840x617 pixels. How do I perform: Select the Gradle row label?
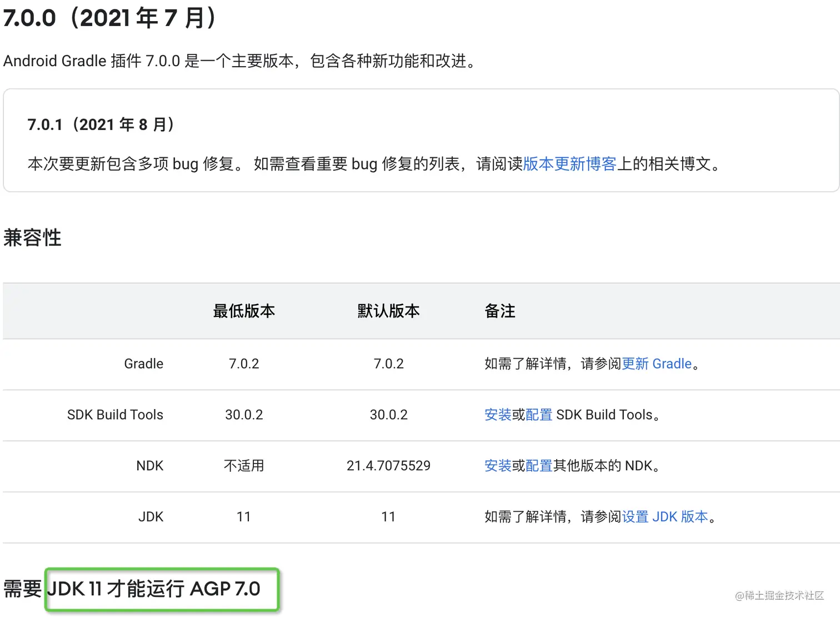(x=143, y=364)
